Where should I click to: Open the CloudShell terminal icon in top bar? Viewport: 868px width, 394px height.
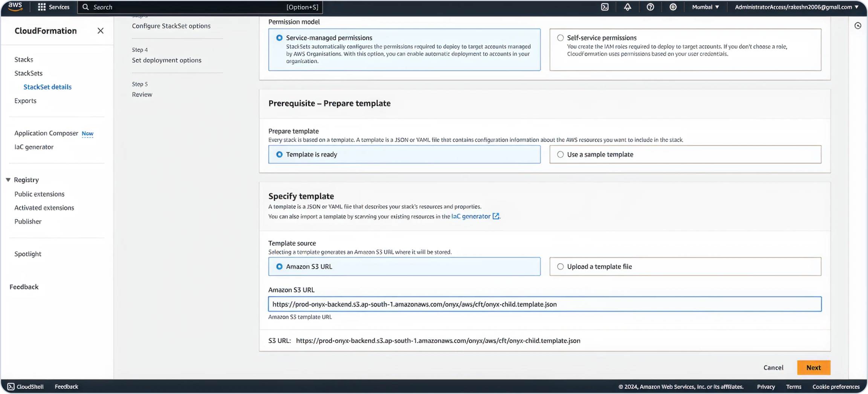[x=605, y=7]
